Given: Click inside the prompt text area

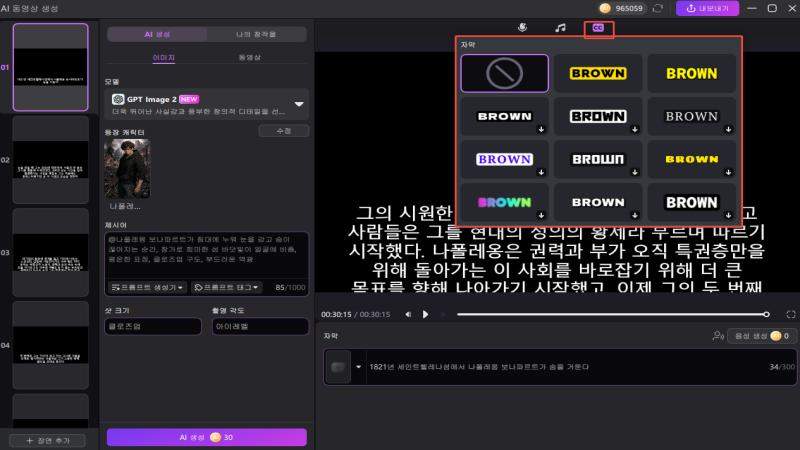Looking at the screenshot, I should [x=207, y=255].
